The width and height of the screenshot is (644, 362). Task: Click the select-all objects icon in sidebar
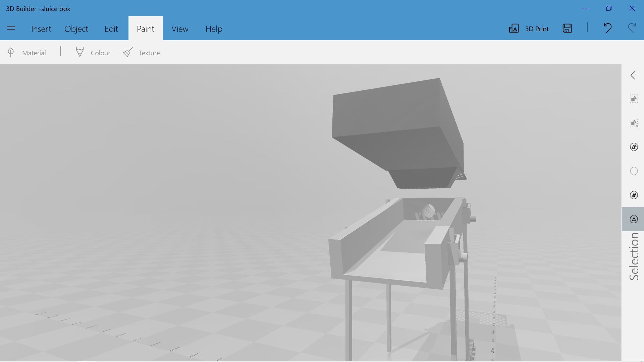[634, 99]
